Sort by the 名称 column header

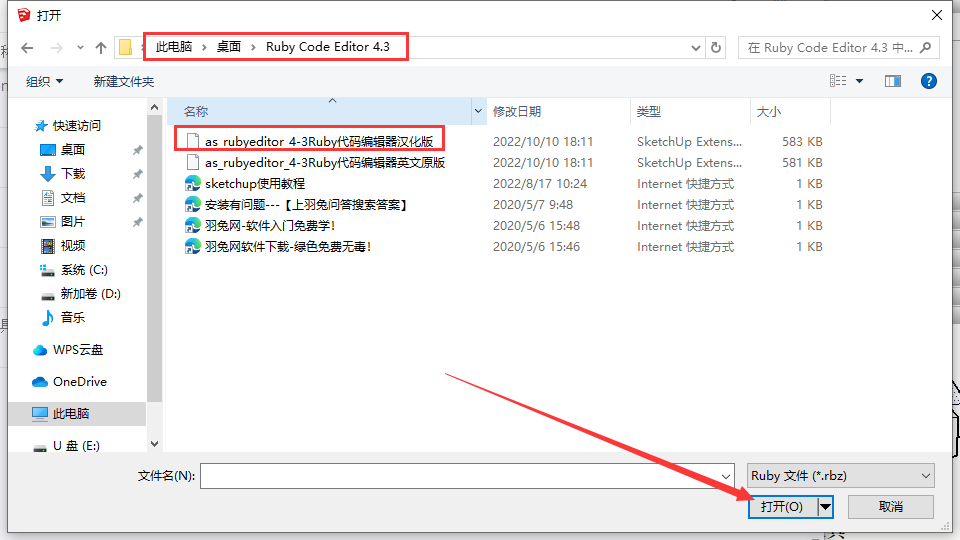319,111
